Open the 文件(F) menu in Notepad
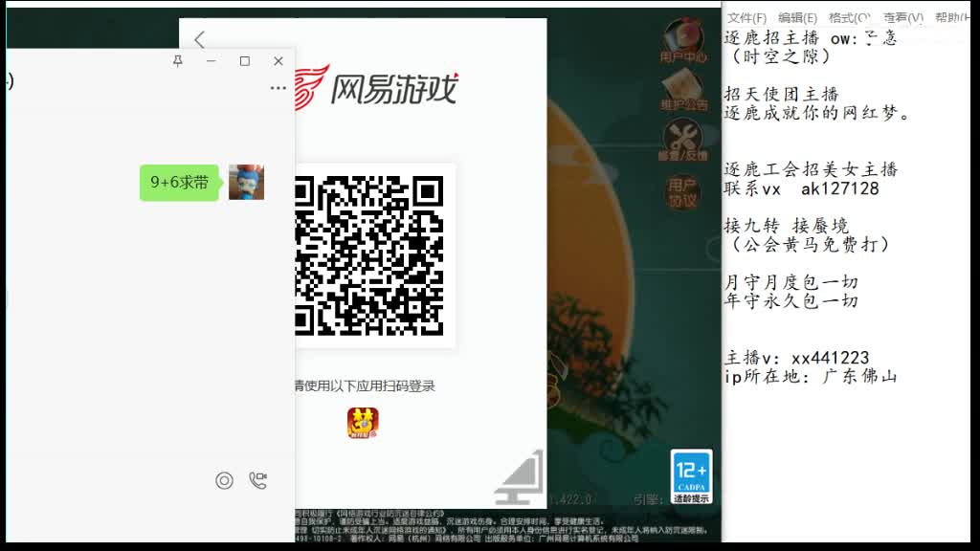 point(746,17)
